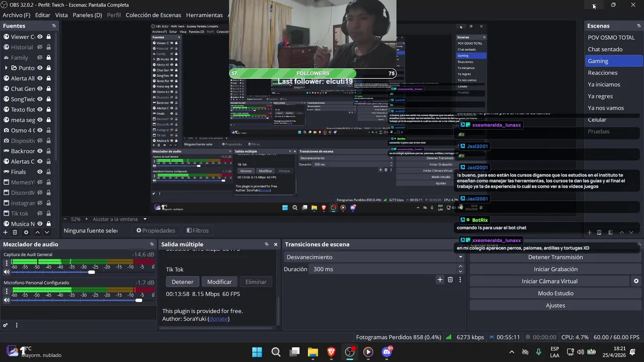Image resolution: width=644 pixels, height=362 pixels.
Task: Show hidden system tray icons chevron
Action: click(x=512, y=352)
